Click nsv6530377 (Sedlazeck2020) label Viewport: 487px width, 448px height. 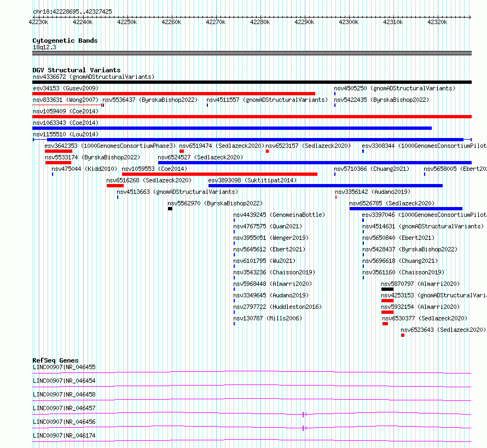click(x=425, y=318)
